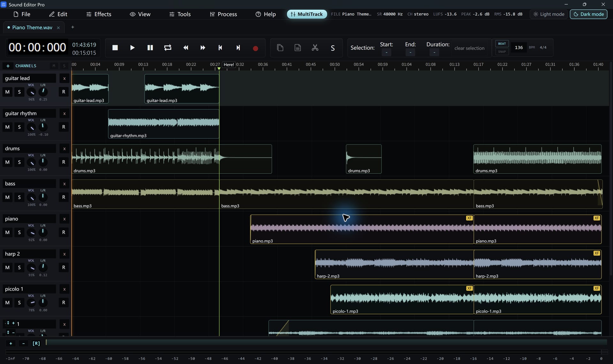Solo the guitar rhythm track
613x364 pixels.
coord(19,127)
